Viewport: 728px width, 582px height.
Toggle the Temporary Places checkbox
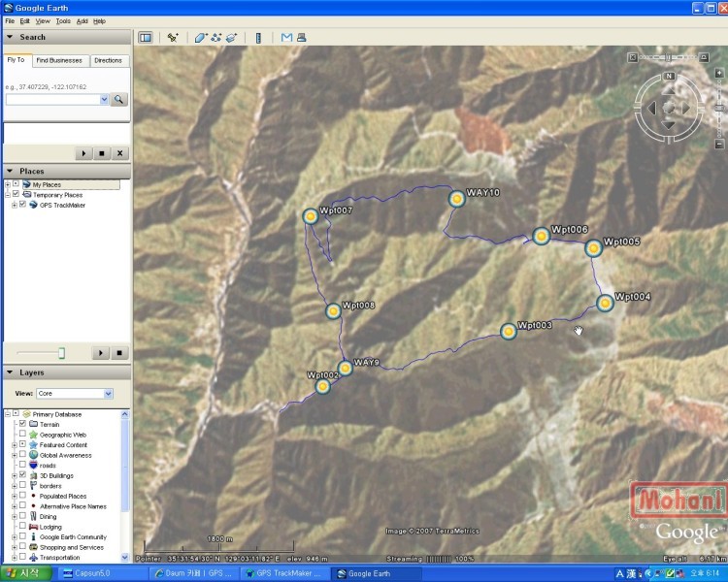pyautogui.click(x=16, y=194)
